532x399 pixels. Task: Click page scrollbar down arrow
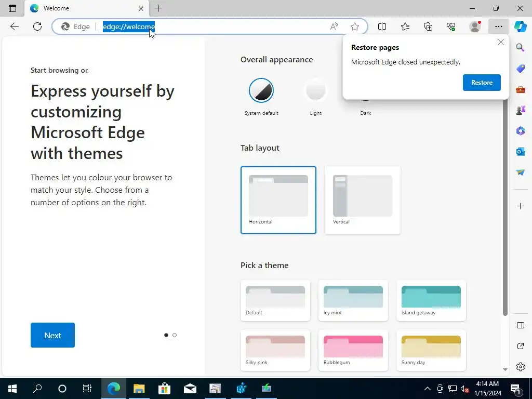point(505,369)
